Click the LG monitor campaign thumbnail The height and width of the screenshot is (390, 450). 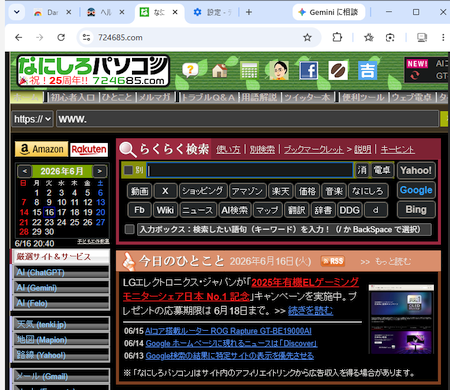[x=401, y=319]
